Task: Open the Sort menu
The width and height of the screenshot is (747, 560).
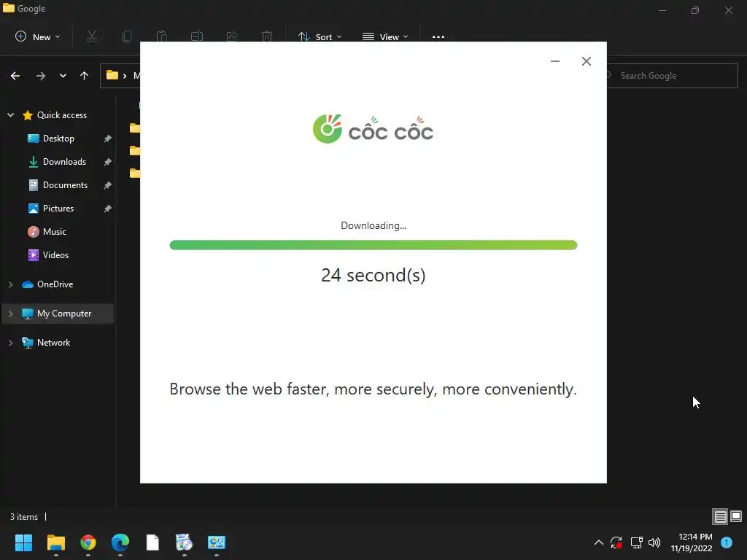Action: click(x=320, y=36)
